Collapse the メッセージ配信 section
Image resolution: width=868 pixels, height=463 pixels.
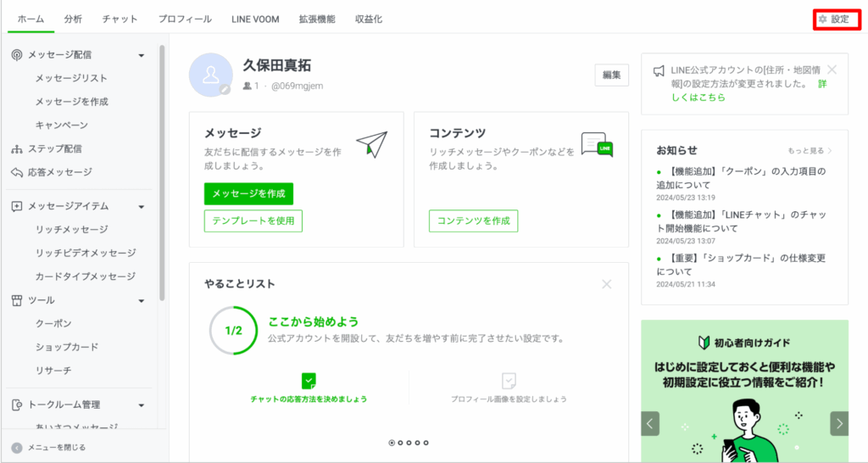(142, 55)
